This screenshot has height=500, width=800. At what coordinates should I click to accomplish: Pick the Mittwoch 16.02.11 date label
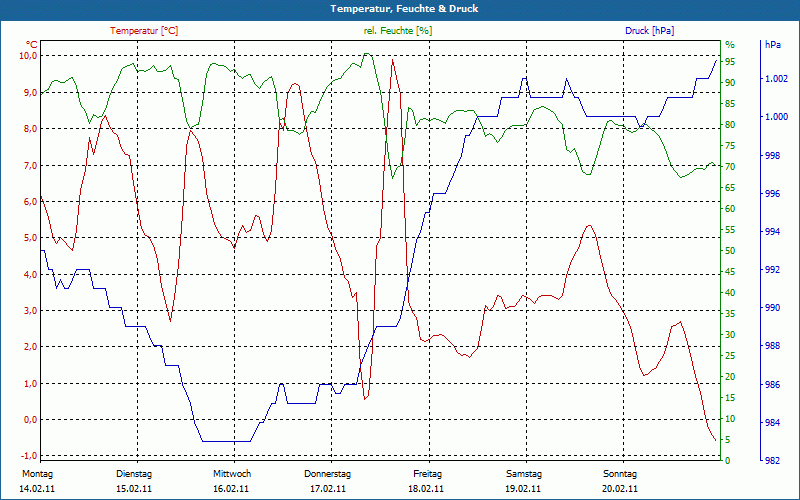231,481
